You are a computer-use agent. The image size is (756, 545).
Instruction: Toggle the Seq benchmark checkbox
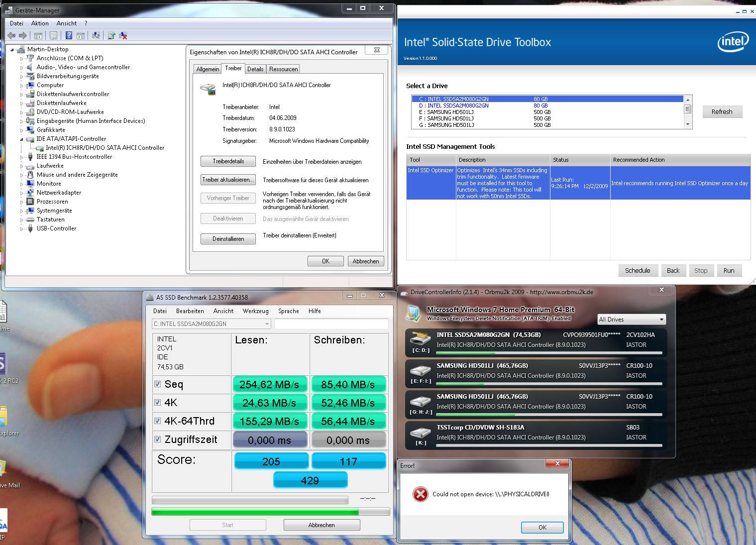[157, 384]
